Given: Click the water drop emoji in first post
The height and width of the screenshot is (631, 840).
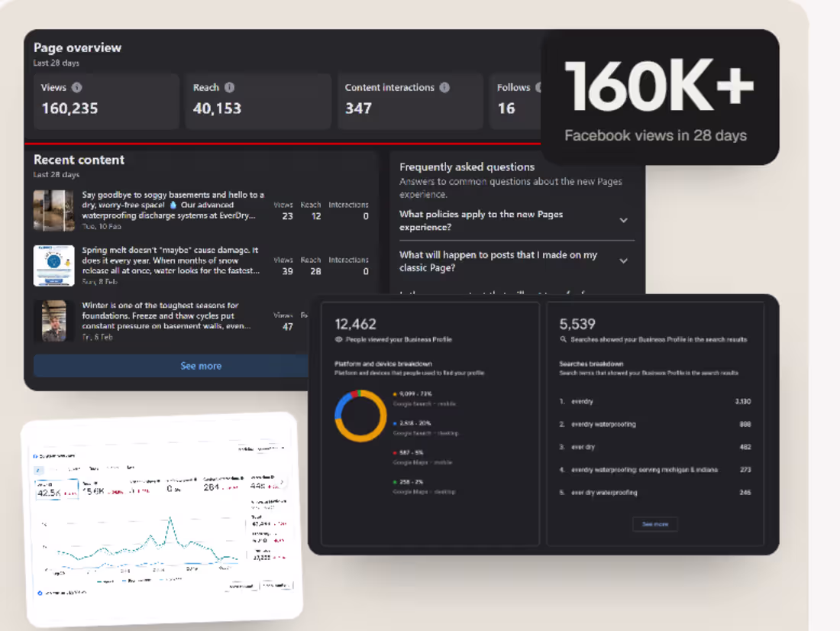Looking at the screenshot, I should tap(173, 205).
